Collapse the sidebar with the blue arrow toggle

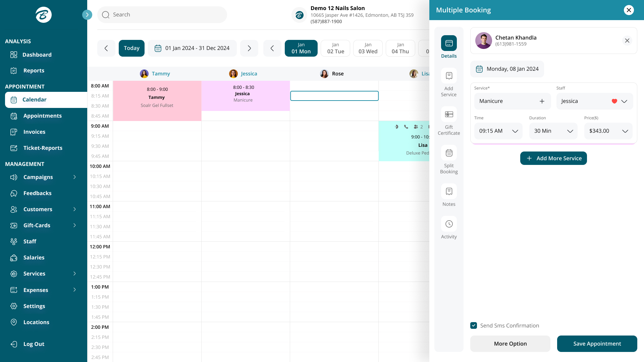[87, 14]
